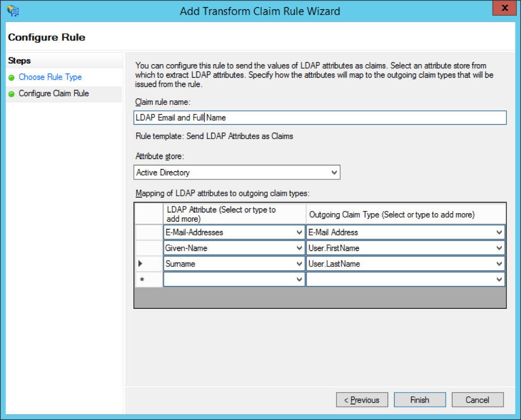Viewport: 521px width, 420px height.
Task: Expand the User.FirstName outgoing claim dropdown
Action: (x=499, y=248)
